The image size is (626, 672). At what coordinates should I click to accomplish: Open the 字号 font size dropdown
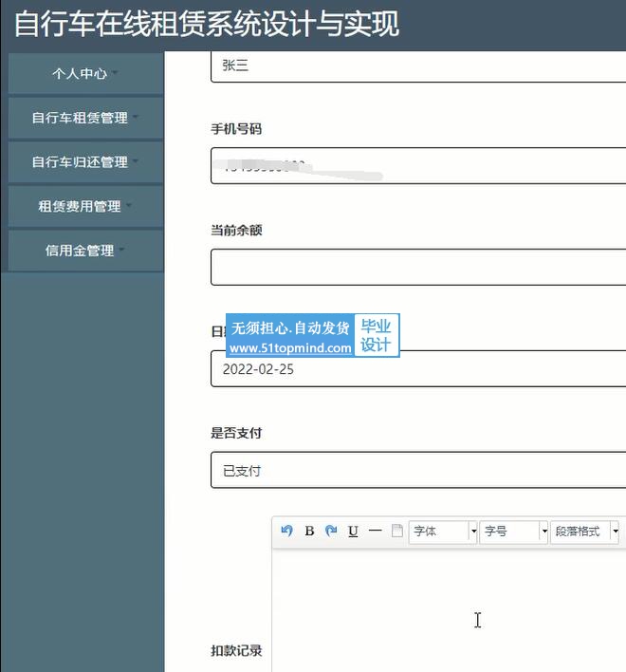513,532
